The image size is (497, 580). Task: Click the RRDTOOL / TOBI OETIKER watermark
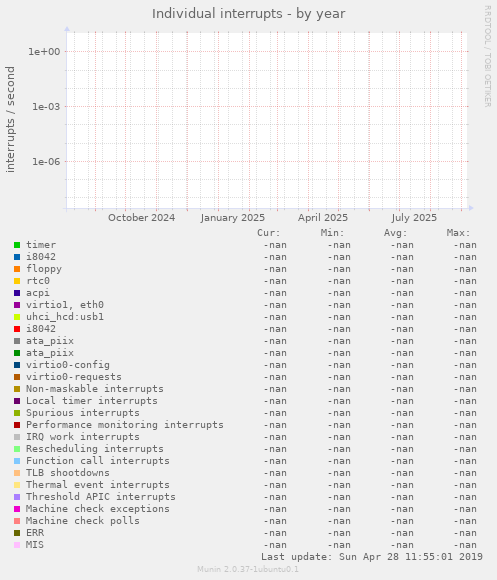pyautogui.click(x=488, y=56)
